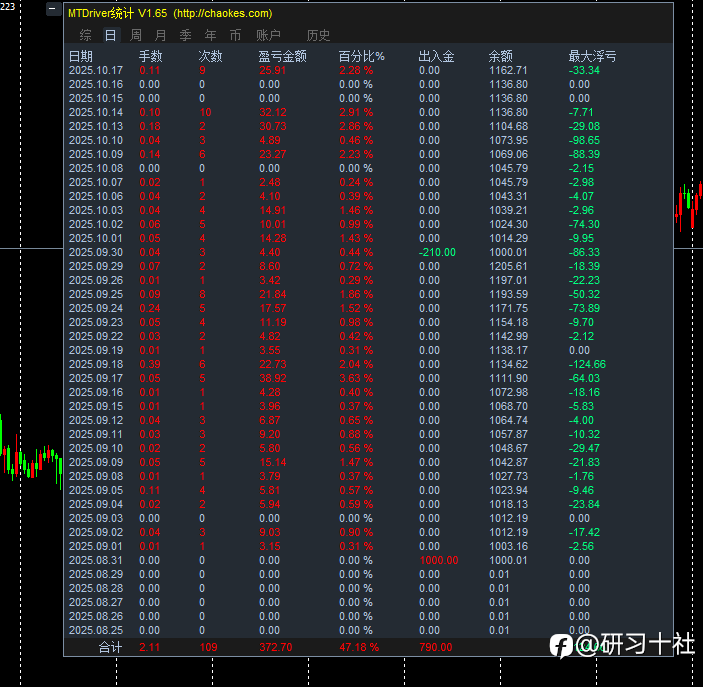This screenshot has width=703, height=687.
Task: Click total deposit 790.00
Action: 435,647
